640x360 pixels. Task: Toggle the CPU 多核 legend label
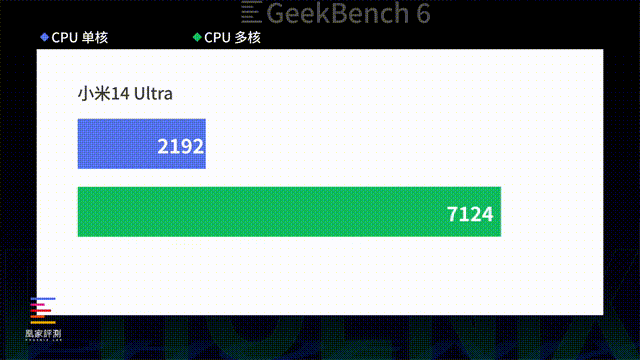pos(232,38)
